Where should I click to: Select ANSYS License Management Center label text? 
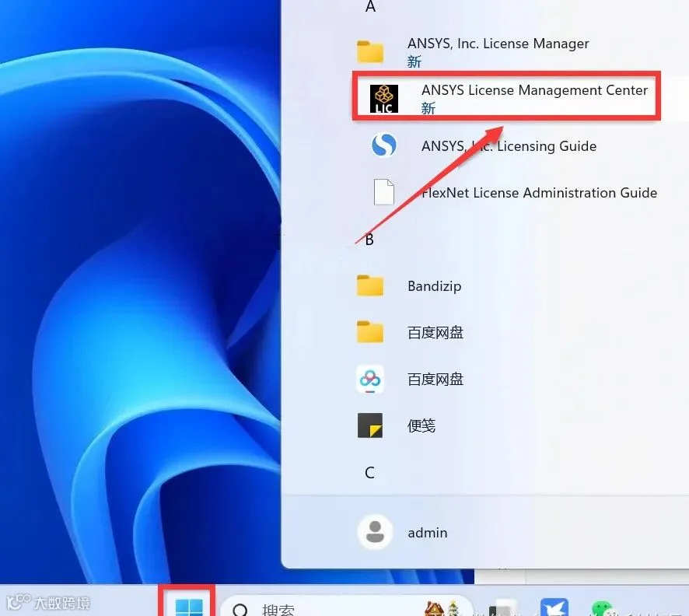coord(534,90)
